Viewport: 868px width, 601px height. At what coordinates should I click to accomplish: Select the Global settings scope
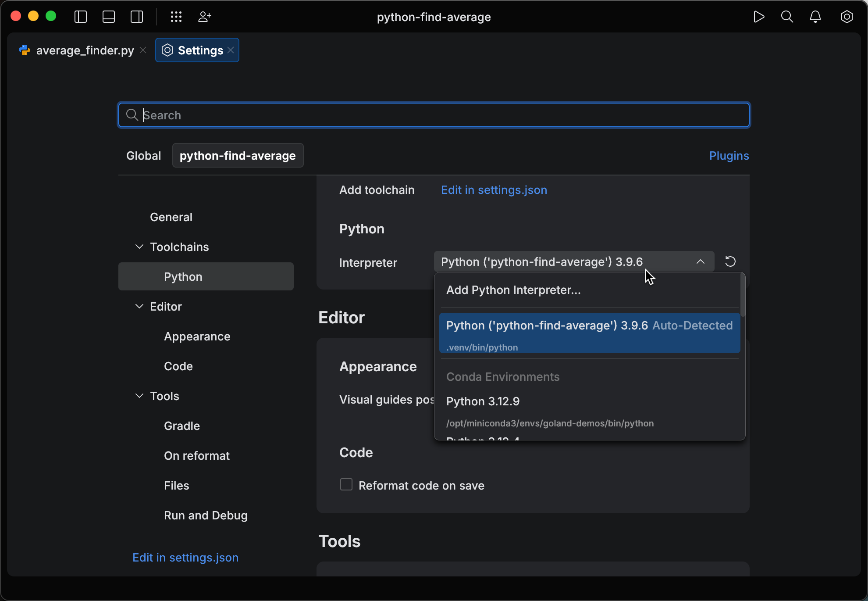click(x=143, y=155)
